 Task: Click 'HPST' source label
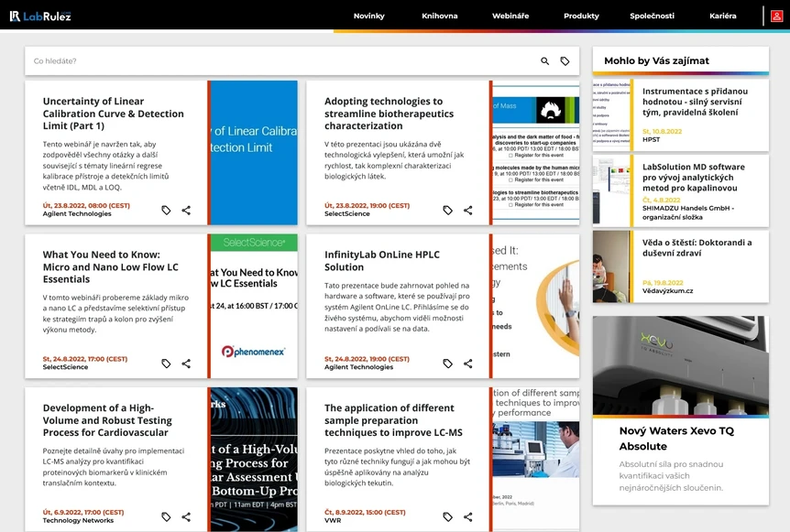(x=651, y=139)
